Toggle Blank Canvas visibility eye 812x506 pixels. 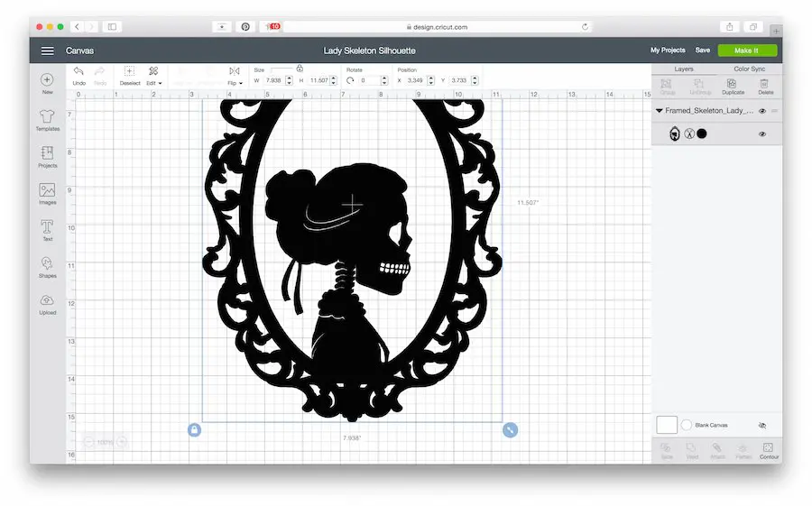tap(762, 425)
